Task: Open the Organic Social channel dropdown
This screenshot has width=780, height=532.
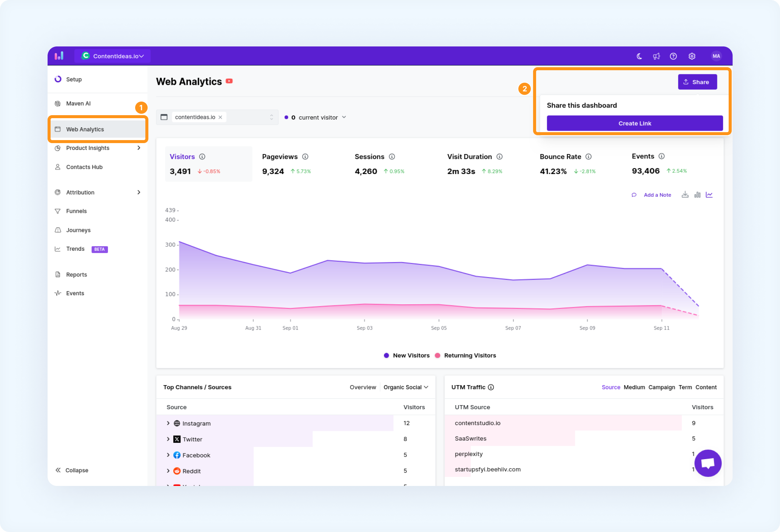Action: click(x=406, y=387)
